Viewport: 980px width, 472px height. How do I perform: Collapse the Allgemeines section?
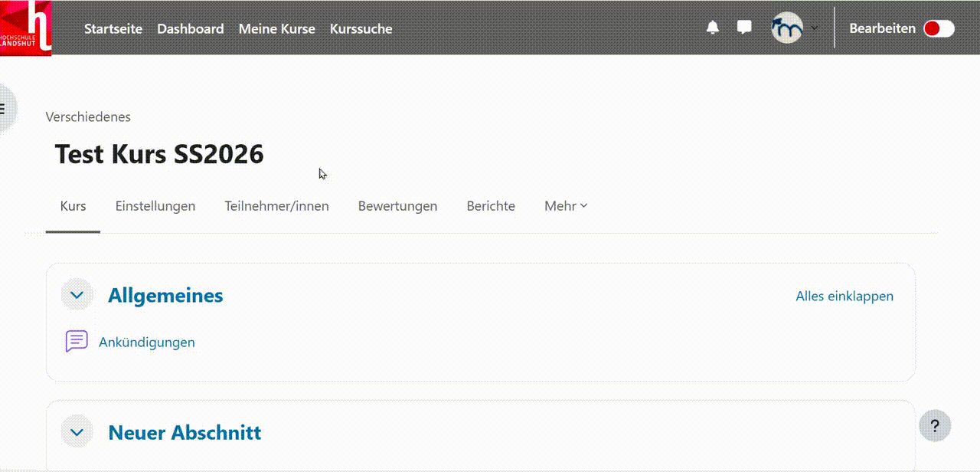[77, 294]
